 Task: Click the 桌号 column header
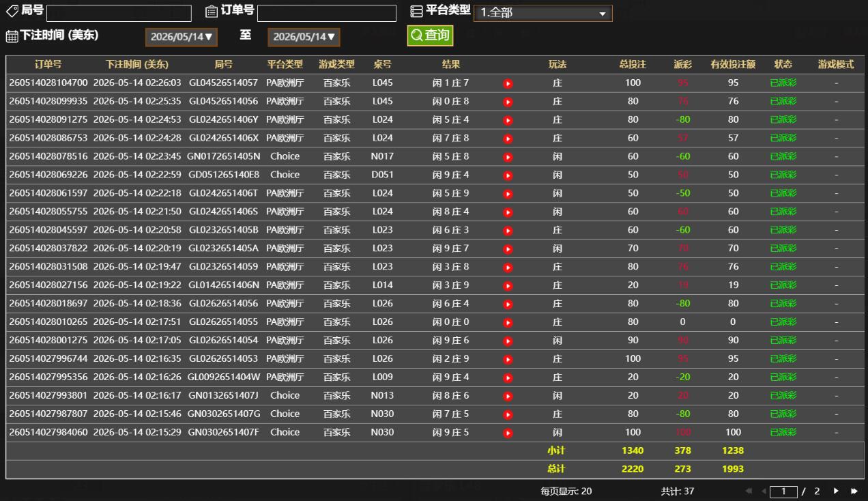point(383,65)
